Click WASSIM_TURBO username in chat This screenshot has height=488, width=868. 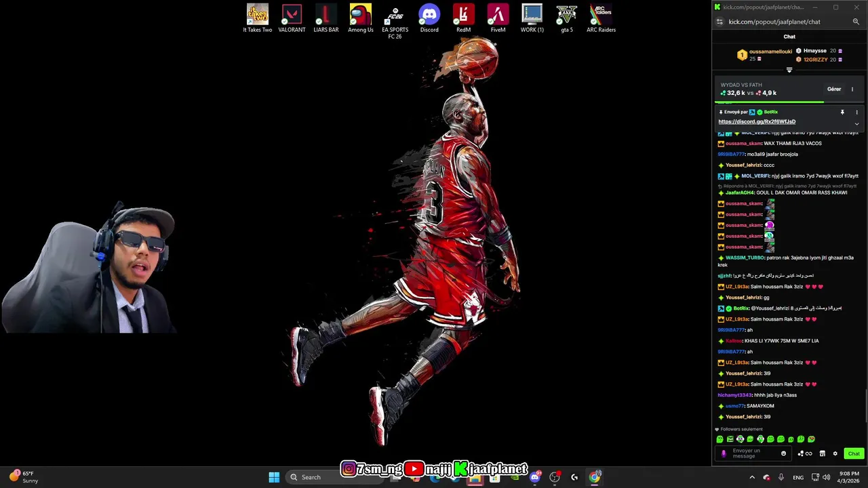745,258
